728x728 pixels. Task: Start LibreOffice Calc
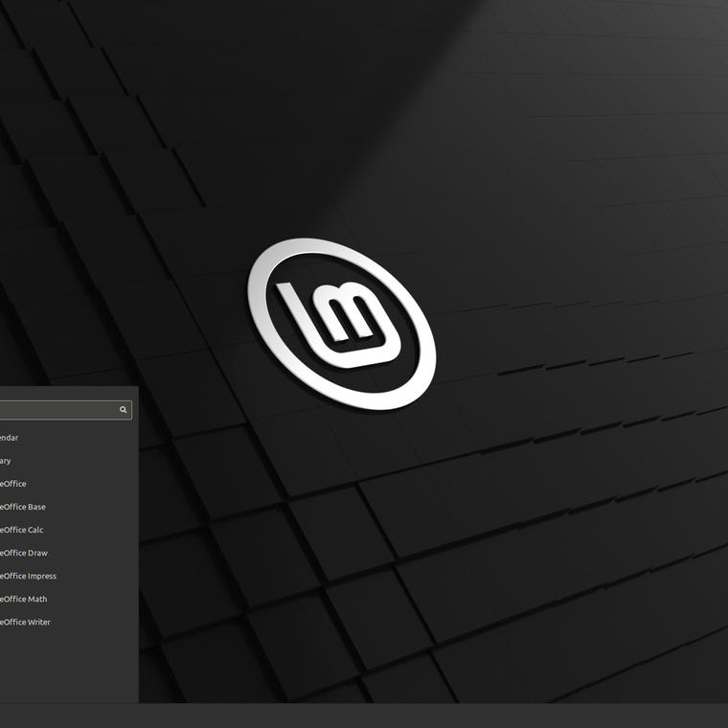click(22, 530)
